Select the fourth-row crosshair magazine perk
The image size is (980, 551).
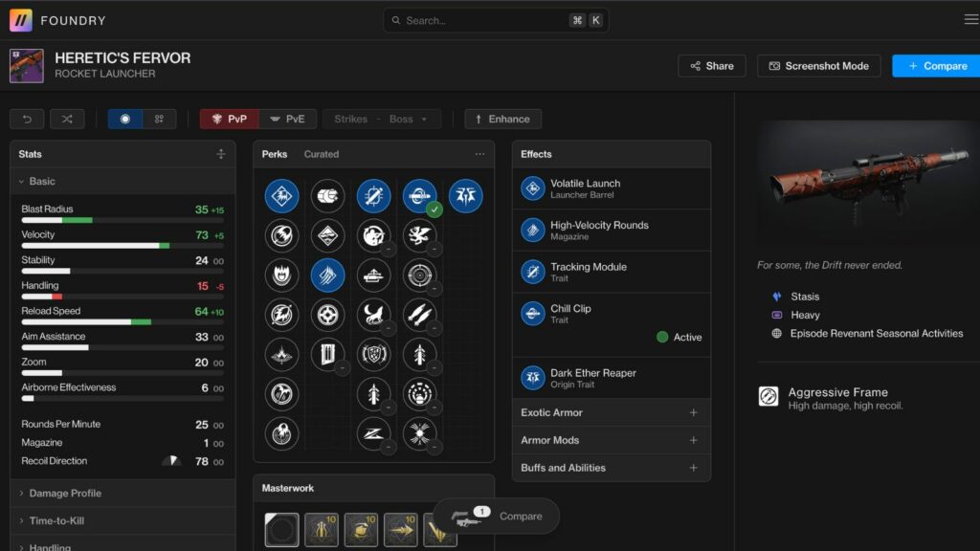coord(327,315)
